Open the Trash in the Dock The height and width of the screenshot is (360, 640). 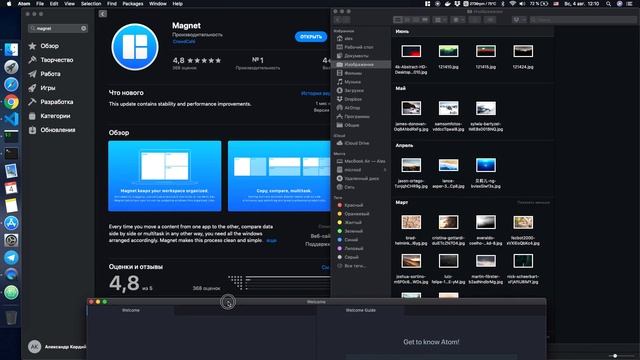[x=11, y=317]
